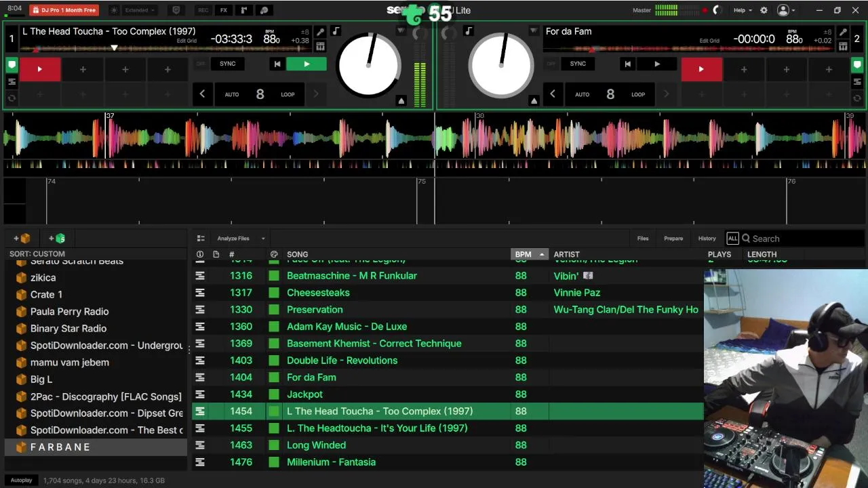Screen dimensions: 868x488
Task: Open the Extended view mode dropdown
Action: point(140,10)
